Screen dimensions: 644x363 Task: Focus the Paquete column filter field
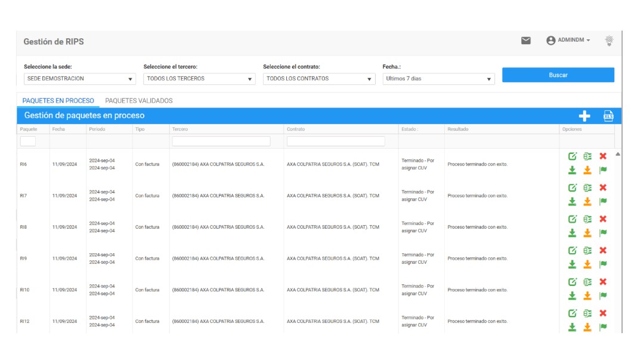pos(28,141)
